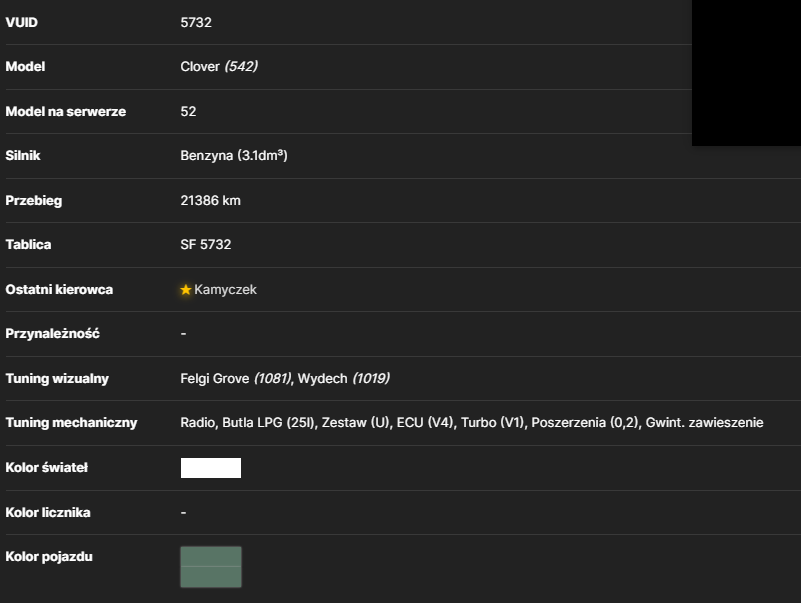Image resolution: width=801 pixels, height=603 pixels.
Task: Click the dash value in Przynależność row
Action: [x=183, y=334]
